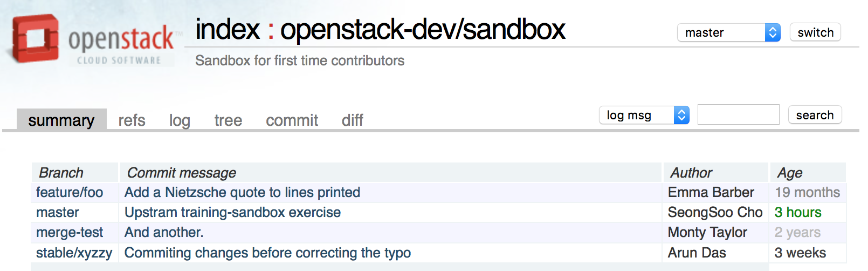Open the log tab
This screenshot has height=271, width=868.
(180, 120)
